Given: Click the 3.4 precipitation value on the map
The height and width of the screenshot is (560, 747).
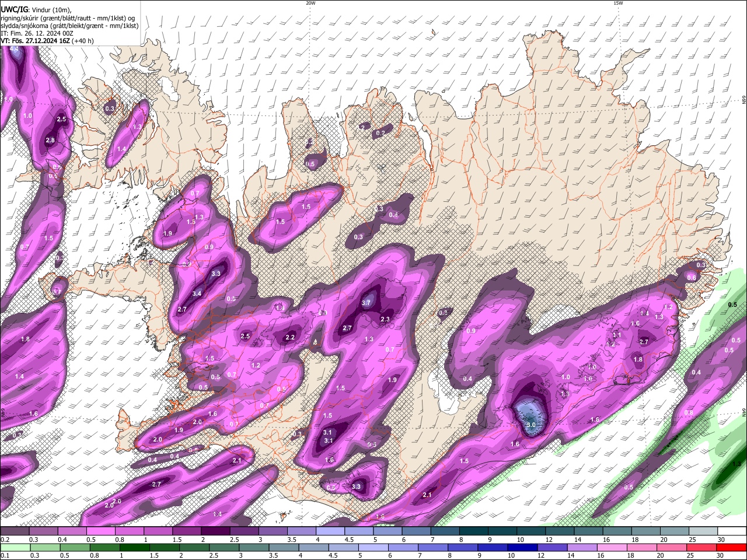Looking at the screenshot, I should pos(197,293).
